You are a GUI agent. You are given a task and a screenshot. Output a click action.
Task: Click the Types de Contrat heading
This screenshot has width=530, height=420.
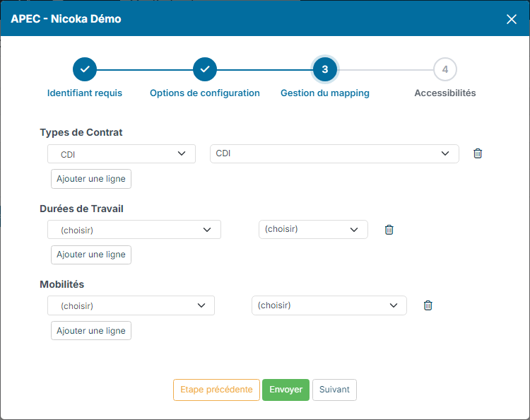(81, 132)
